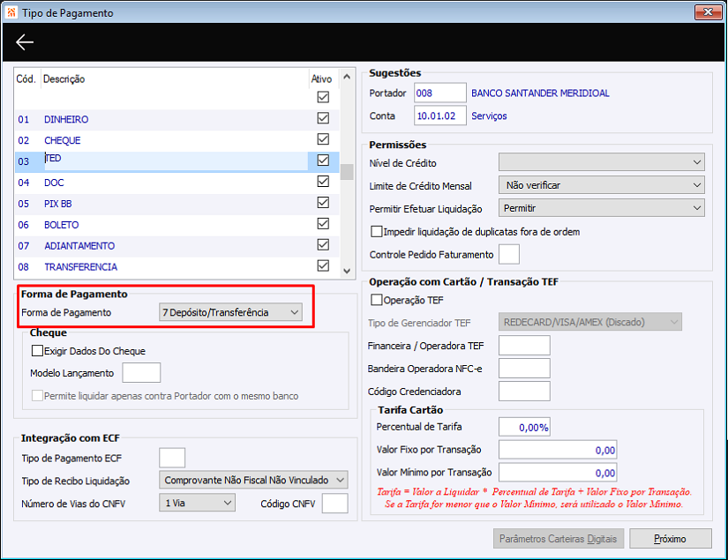728x560 pixels.
Task: Click the Próximo button
Action: pyautogui.click(x=670, y=538)
